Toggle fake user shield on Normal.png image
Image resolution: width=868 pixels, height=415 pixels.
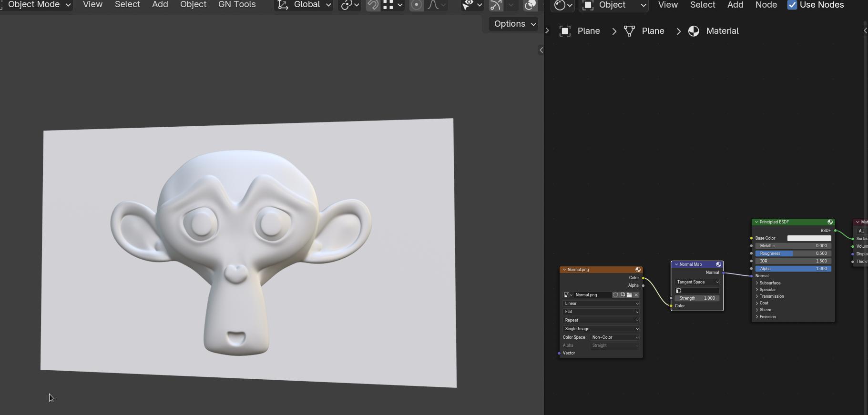coord(615,295)
